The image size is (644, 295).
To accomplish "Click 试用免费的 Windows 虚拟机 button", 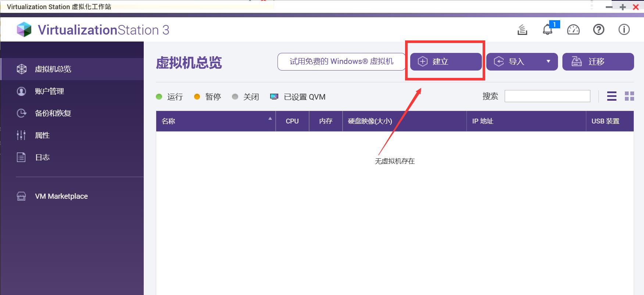I will [341, 61].
